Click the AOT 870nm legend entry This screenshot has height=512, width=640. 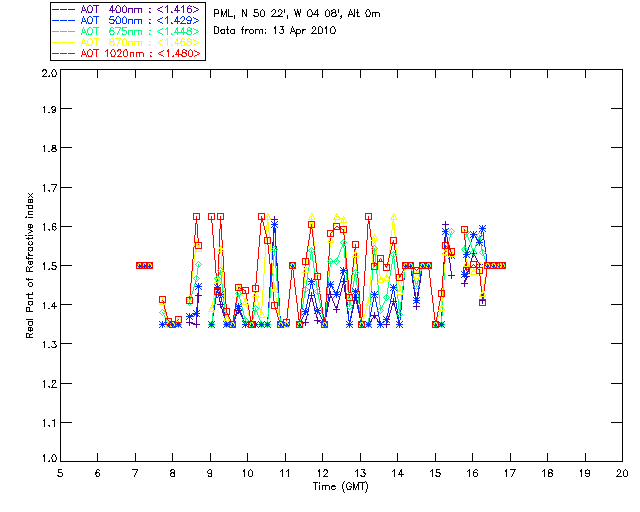coord(127,42)
